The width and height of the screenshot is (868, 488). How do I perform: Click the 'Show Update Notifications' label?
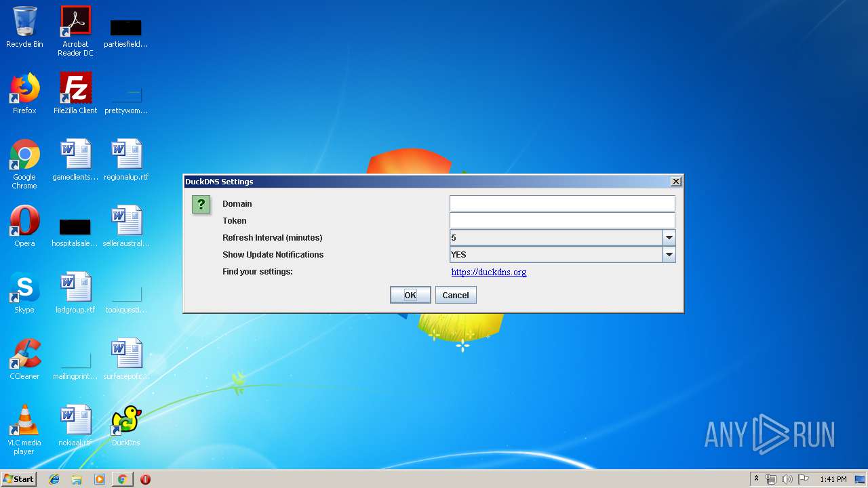click(x=273, y=255)
